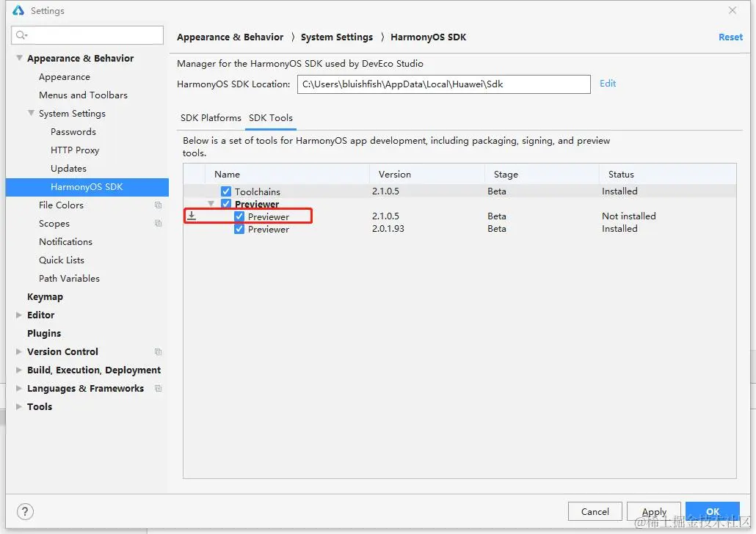Expand the Editor section arrow
Screen dimensions: 756x534
(x=19, y=315)
